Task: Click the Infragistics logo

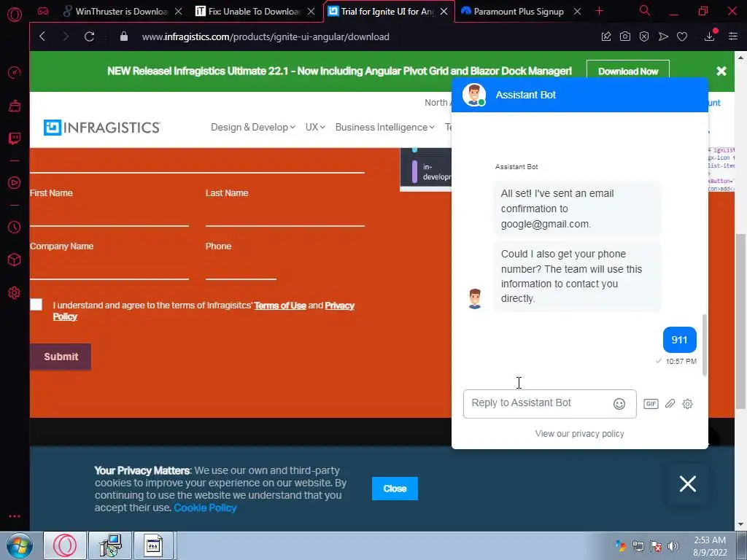Action: (102, 128)
